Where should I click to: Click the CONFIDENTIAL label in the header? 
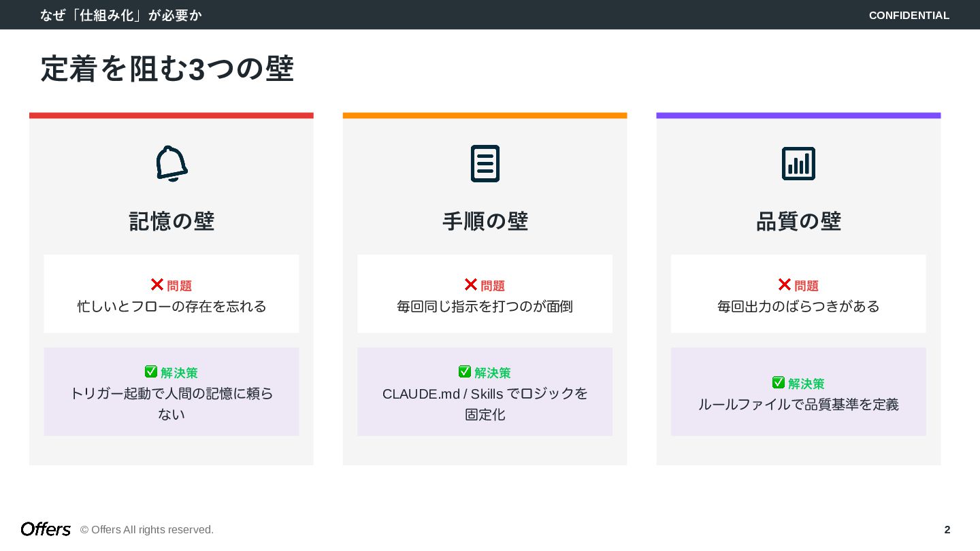(909, 15)
